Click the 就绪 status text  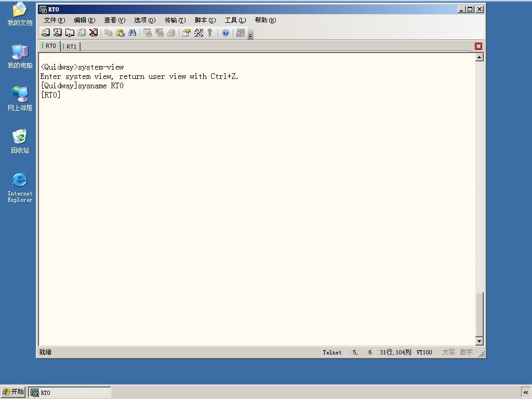46,352
